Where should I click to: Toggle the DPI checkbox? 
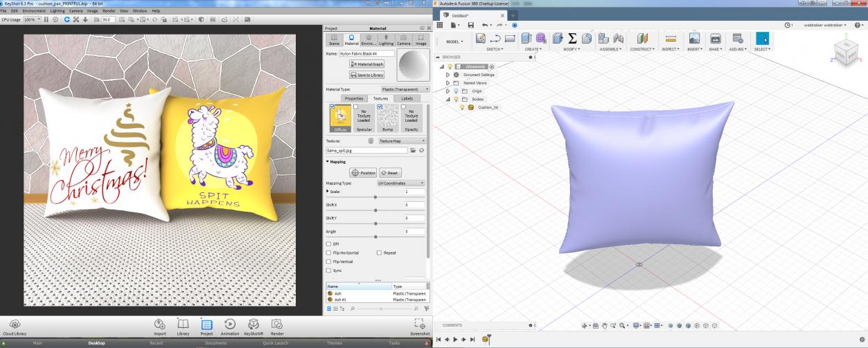tap(328, 244)
